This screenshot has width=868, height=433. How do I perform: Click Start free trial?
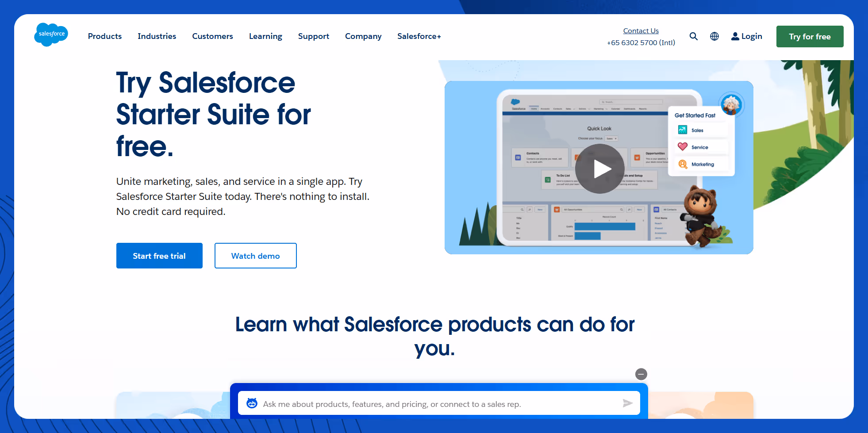159,256
